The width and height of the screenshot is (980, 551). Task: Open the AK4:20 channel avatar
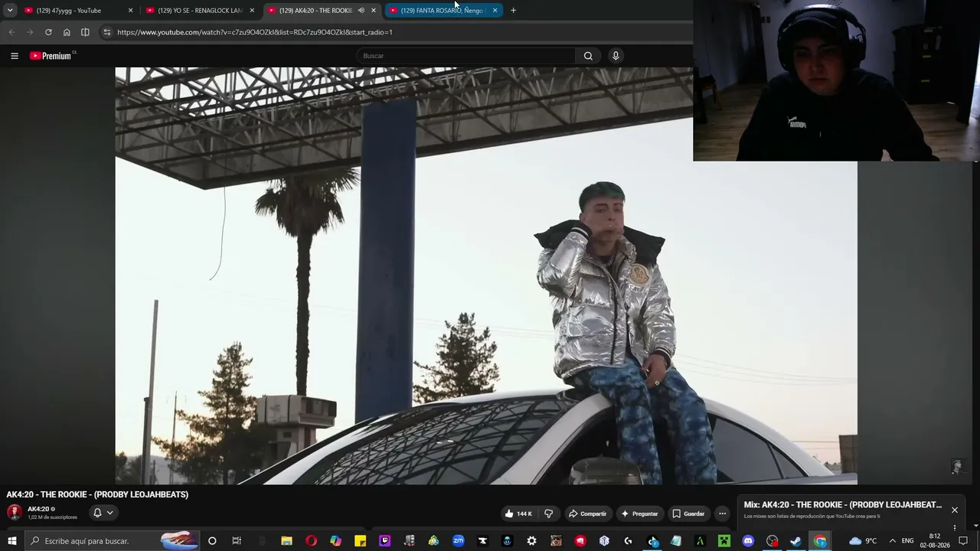15,513
